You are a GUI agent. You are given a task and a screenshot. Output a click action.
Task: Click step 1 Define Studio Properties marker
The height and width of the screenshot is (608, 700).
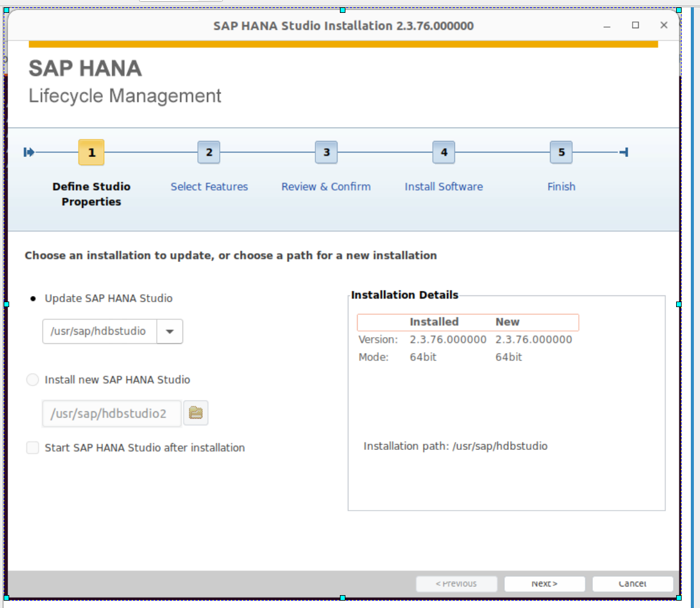[91, 153]
